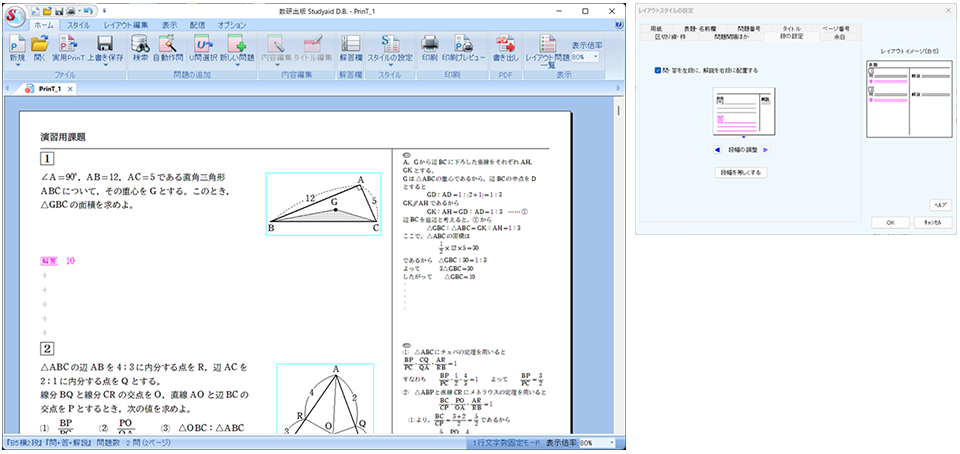Click quick-access save disk icon in title bar
The image size is (960, 454).
(x=58, y=11)
